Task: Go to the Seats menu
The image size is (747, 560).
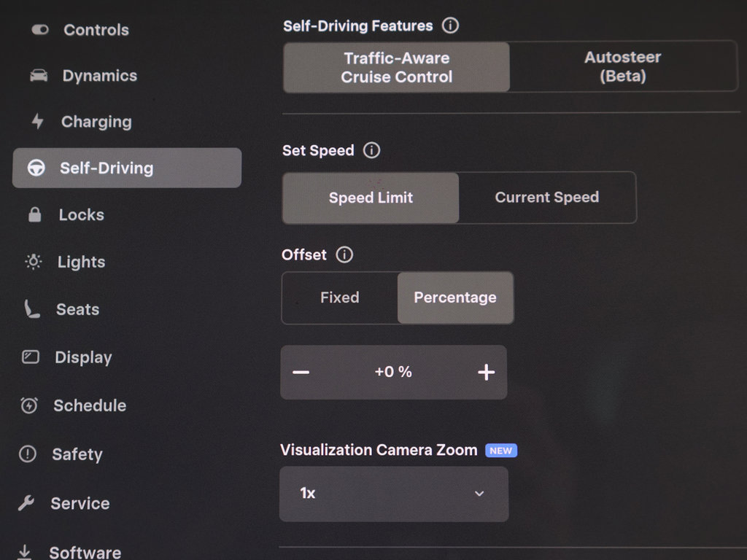Action: click(x=77, y=309)
